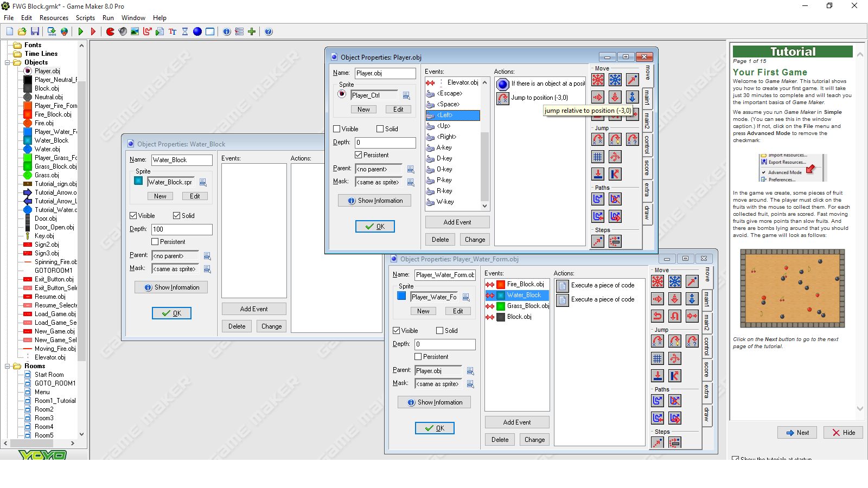The height and width of the screenshot is (488, 868).
Task: Save the game with floppy disk icon
Action: 35,31
